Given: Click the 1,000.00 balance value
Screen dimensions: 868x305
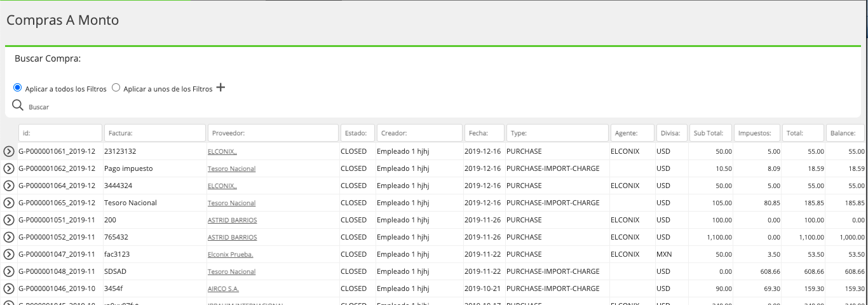Looking at the screenshot, I should pos(851,237).
